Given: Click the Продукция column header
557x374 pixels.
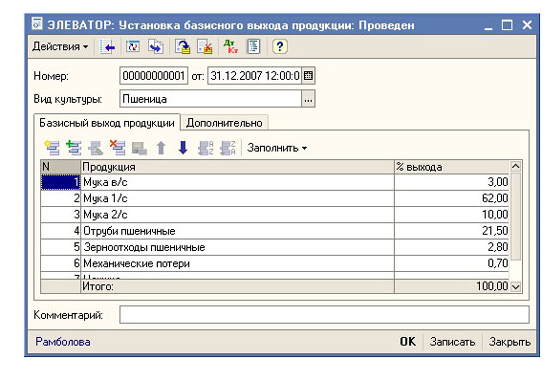Looking at the screenshot, I should 237,167.
